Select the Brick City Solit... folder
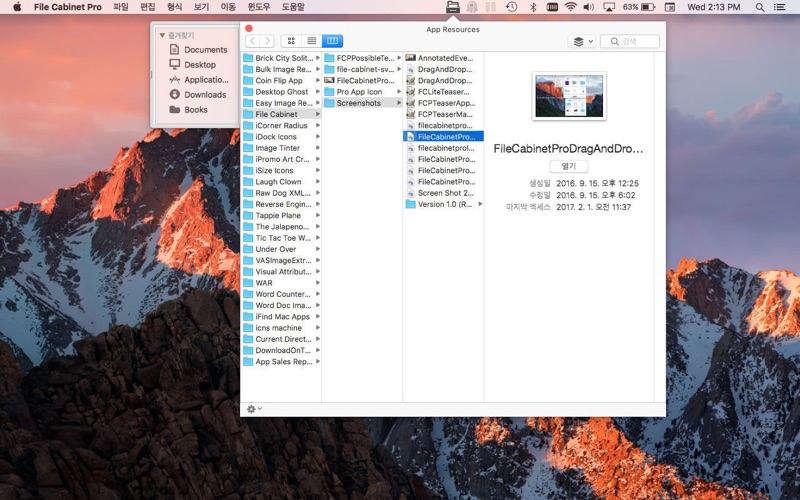 281,58
